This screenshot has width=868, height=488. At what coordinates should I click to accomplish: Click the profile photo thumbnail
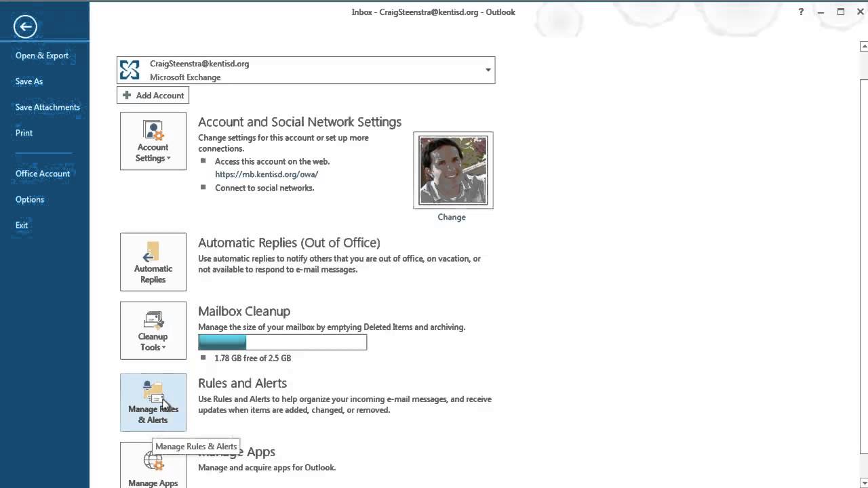(453, 170)
